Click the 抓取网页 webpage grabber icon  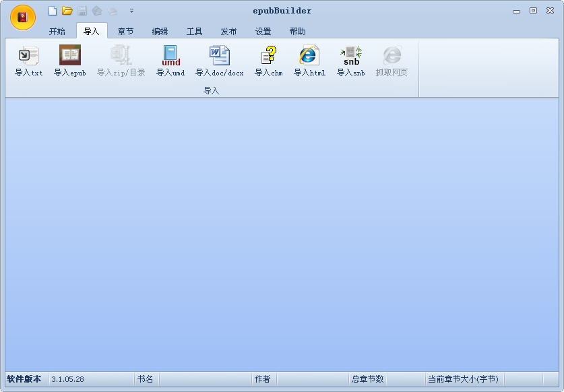(391, 61)
